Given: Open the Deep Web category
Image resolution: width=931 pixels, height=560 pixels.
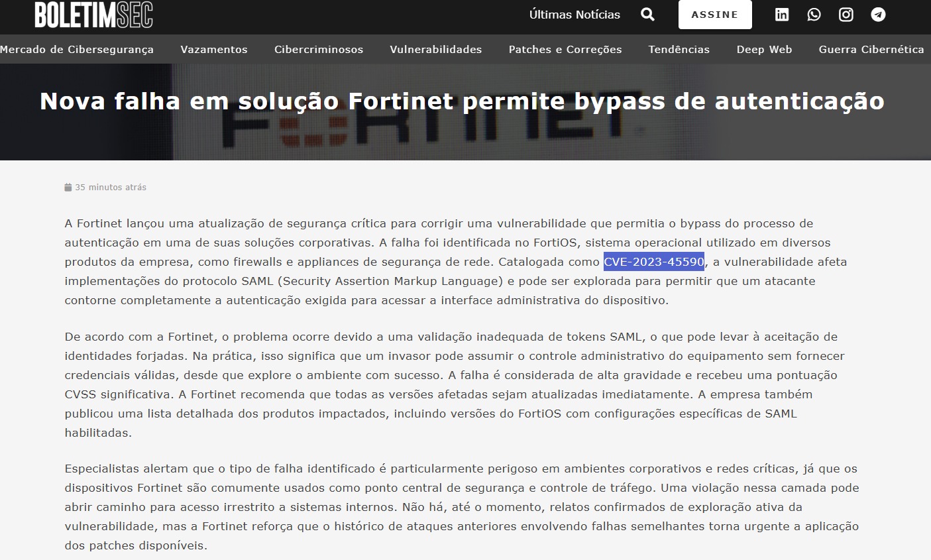Looking at the screenshot, I should pyautogui.click(x=764, y=50).
